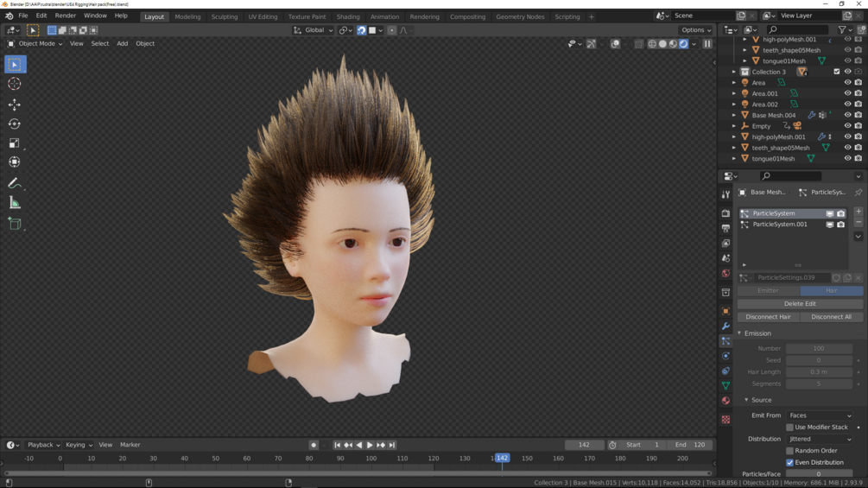Select the Measure tool
Viewport: 868px width, 488px height.
[15, 203]
